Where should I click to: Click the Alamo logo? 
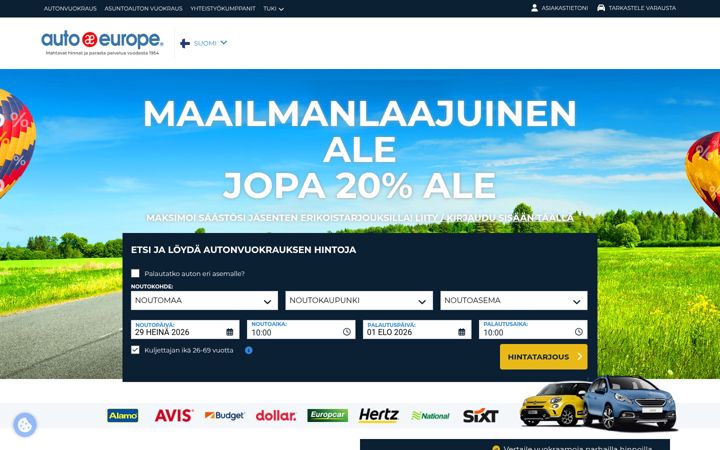pyautogui.click(x=123, y=416)
